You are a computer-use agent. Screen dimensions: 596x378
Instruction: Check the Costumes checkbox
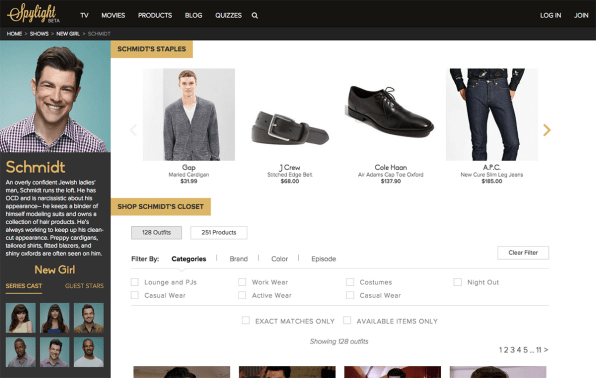[x=350, y=282]
